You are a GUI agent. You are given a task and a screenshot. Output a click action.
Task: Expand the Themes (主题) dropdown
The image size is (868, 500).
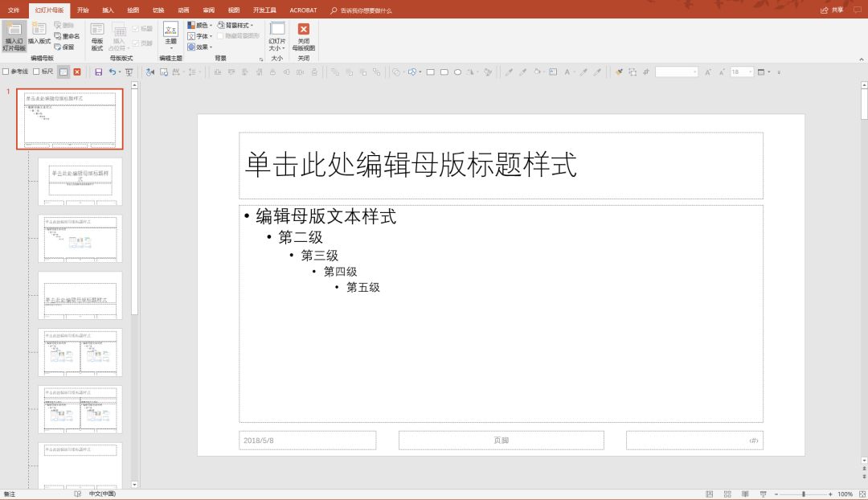[x=170, y=35]
